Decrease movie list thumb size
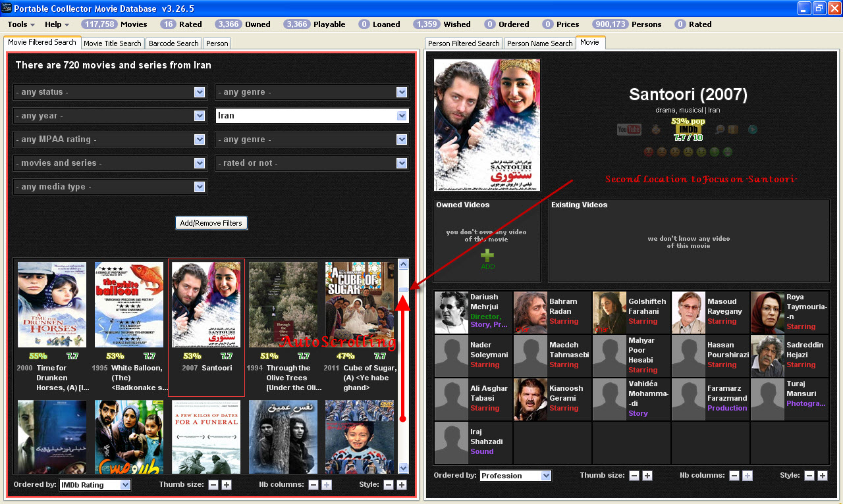The image size is (843, 504). 213,485
